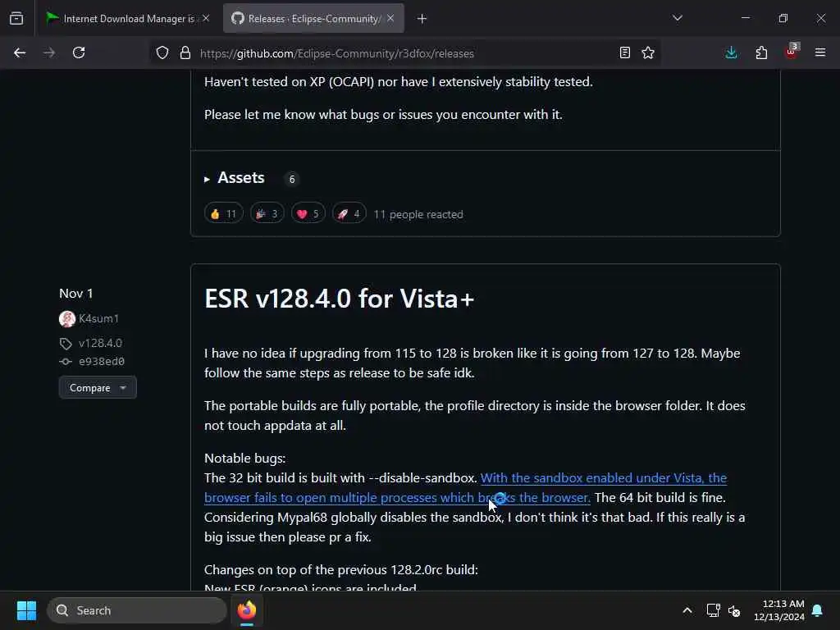Open tag v128.4.0 link
Viewport: 840px width, 630px height.
[x=100, y=343]
